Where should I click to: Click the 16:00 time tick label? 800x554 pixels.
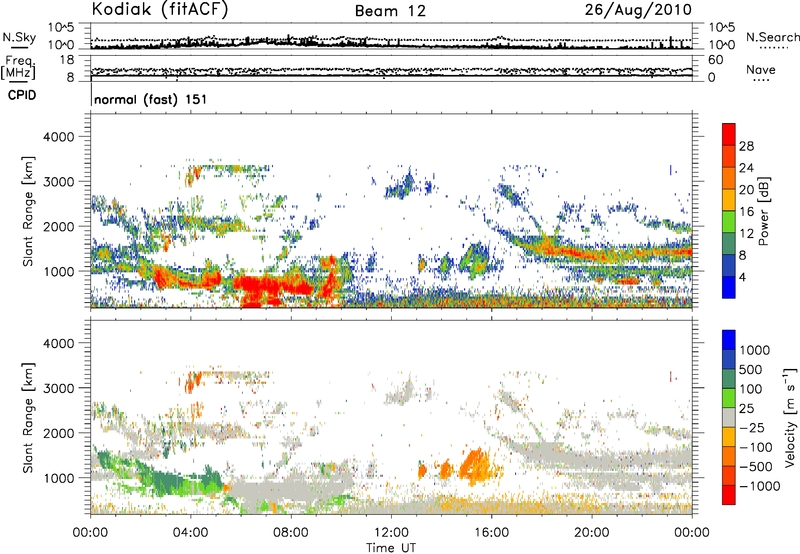[x=491, y=533]
